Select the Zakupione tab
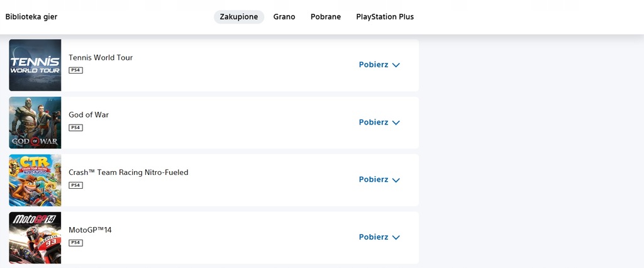644x268 pixels. (239, 17)
